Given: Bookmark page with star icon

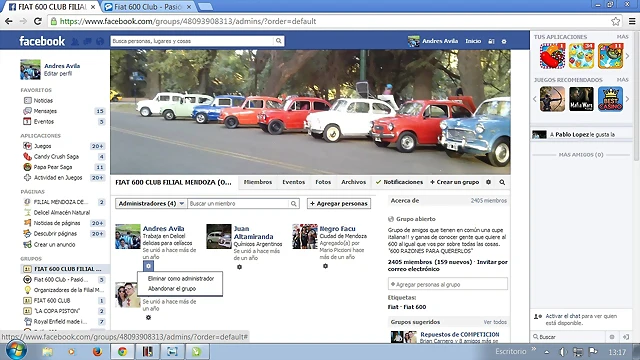Looking at the screenshot, I should pyautogui.click(x=616, y=21).
